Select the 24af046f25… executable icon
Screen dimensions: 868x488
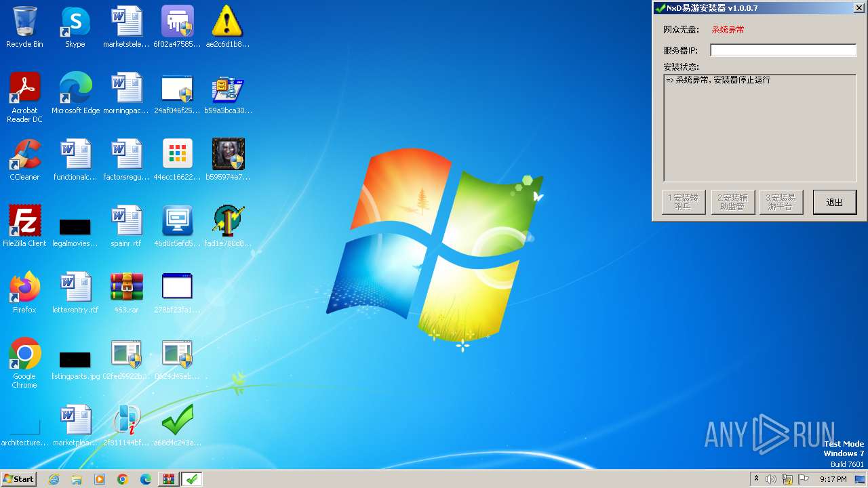click(177, 94)
